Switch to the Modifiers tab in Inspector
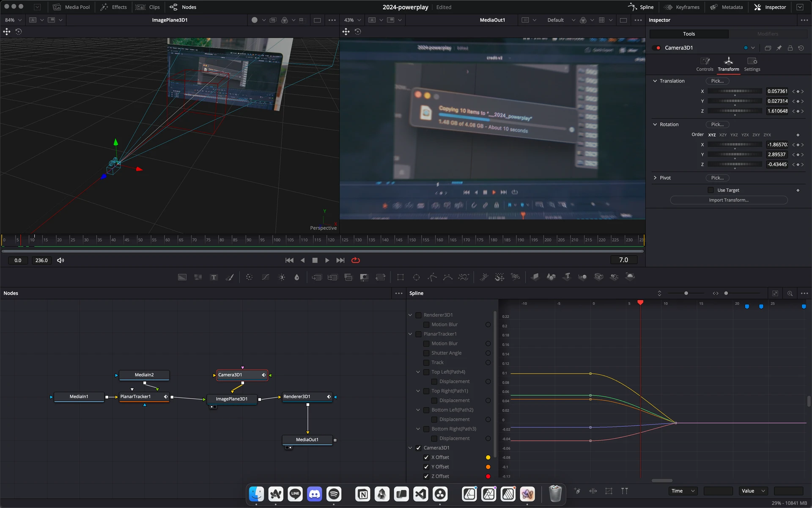Screen dimensions: 812x508 [x=768, y=33]
